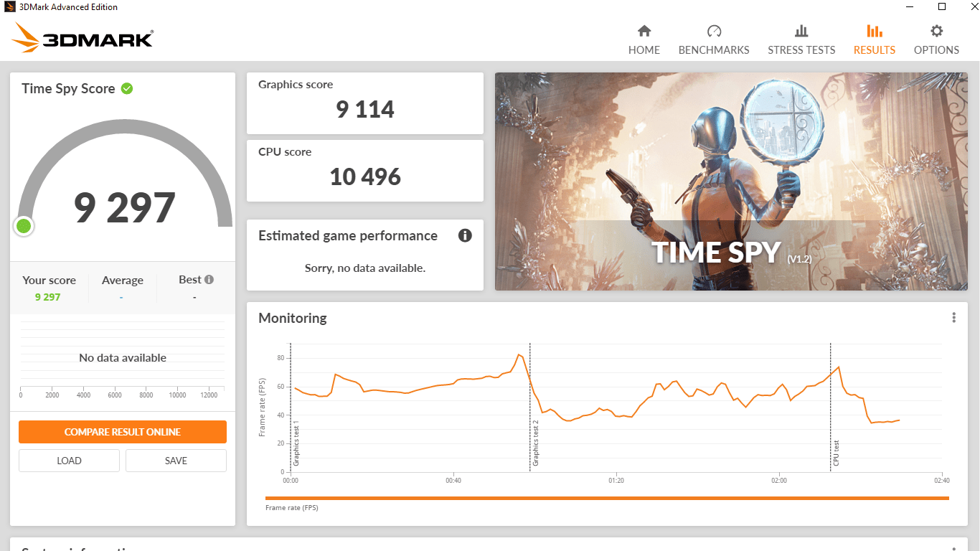Image resolution: width=980 pixels, height=551 pixels.
Task: Click the Graphics test 1 marker line
Action: (x=291, y=407)
